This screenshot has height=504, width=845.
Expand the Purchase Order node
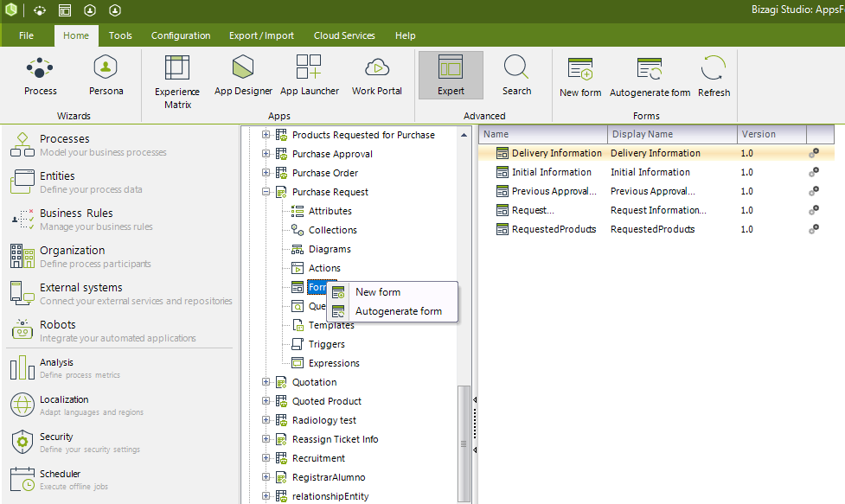point(266,172)
